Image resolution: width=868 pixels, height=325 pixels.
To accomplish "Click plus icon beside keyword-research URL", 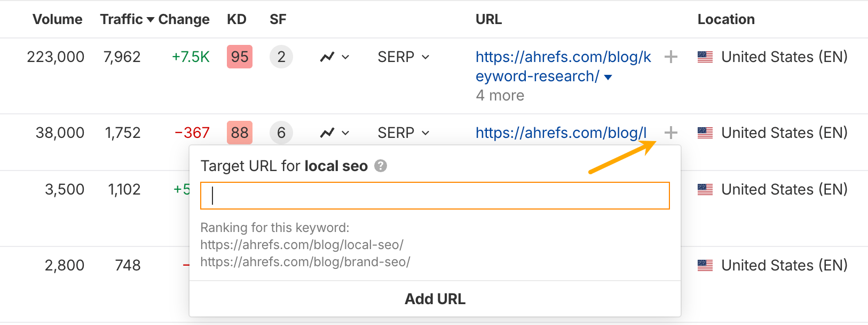I will click(x=671, y=57).
